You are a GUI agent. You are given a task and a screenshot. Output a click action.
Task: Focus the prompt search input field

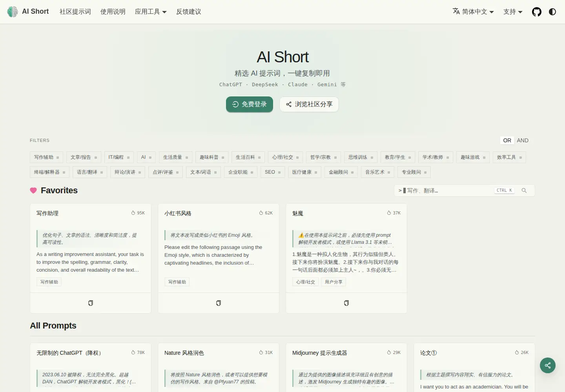coord(464,191)
